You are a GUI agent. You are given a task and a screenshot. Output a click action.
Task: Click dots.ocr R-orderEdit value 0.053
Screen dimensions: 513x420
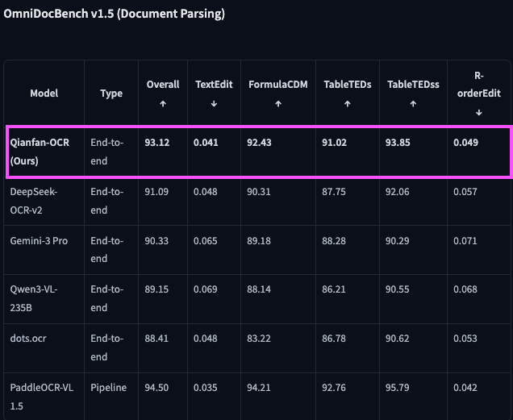465,339
